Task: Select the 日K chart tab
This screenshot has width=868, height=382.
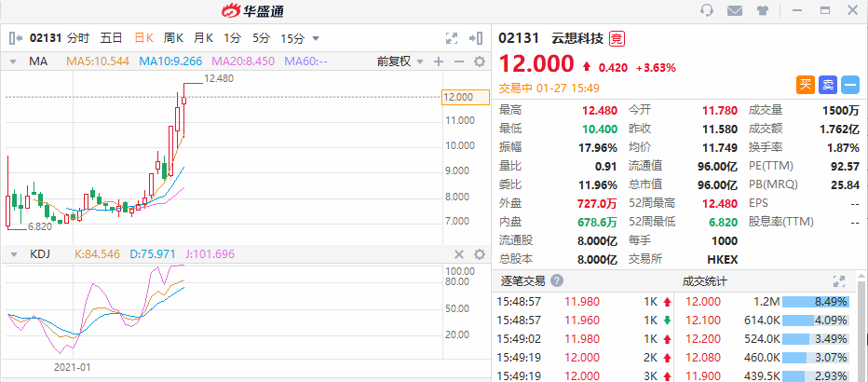Action: [x=144, y=38]
